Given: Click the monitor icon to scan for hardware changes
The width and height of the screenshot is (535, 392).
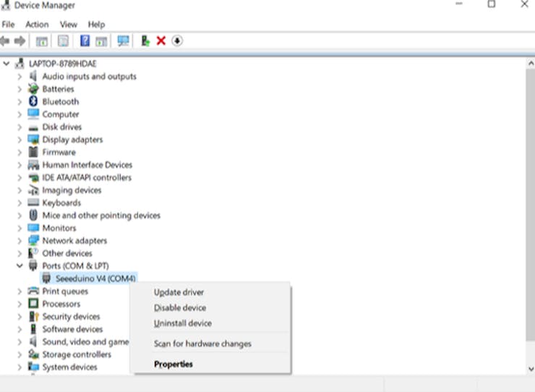Looking at the screenshot, I should (x=123, y=41).
